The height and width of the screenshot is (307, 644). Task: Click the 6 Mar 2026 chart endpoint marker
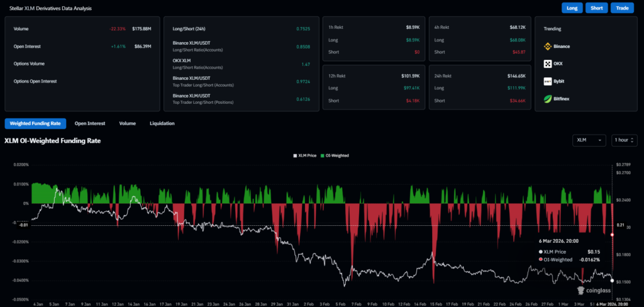coord(613,281)
